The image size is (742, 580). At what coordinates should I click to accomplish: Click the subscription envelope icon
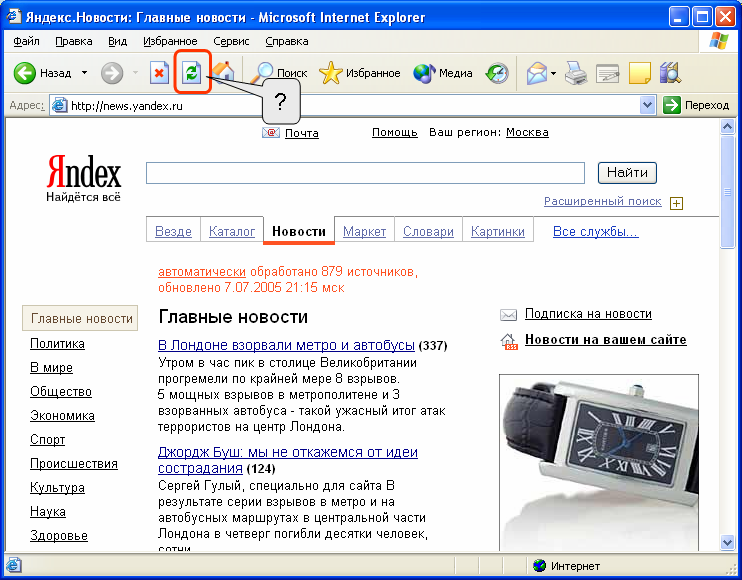(508, 315)
